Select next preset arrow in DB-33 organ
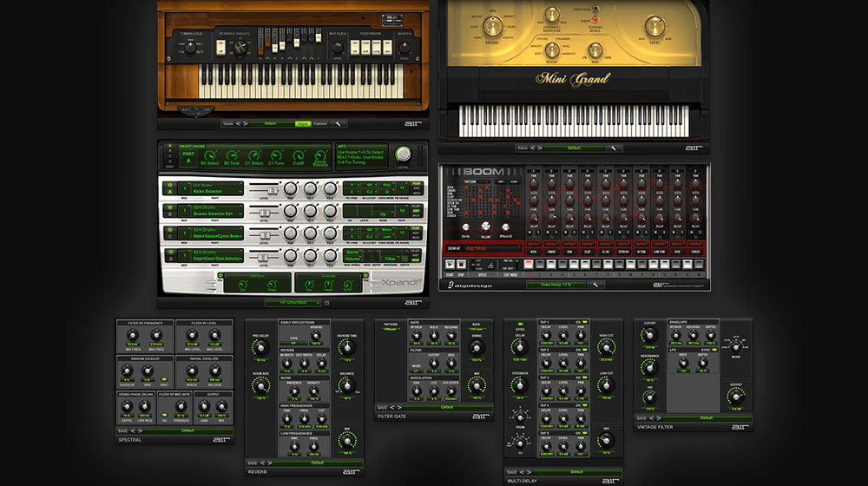868x486 pixels. click(x=246, y=124)
